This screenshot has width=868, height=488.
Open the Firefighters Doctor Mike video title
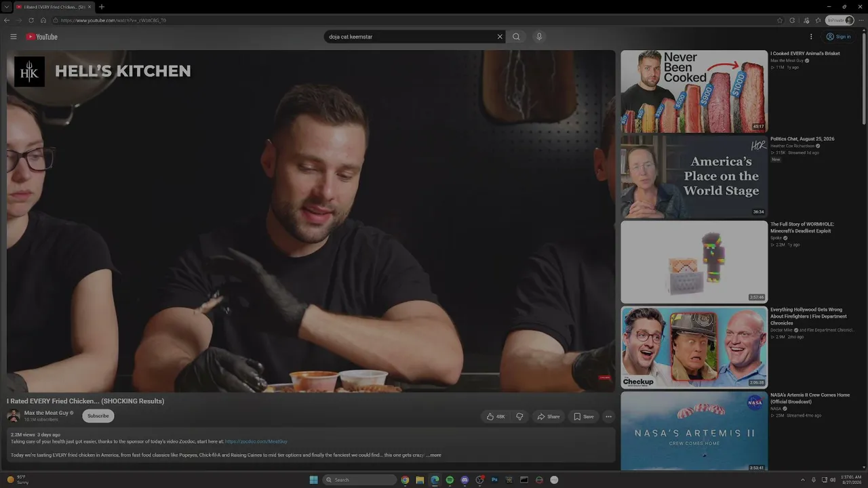(x=809, y=316)
